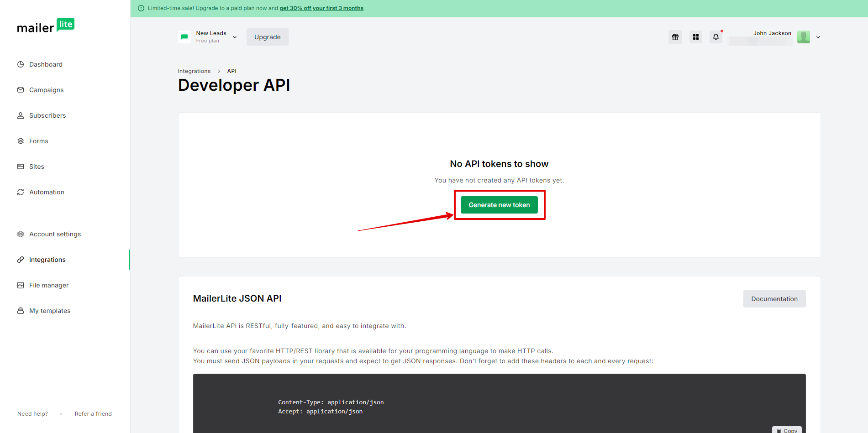Open the gift rewards icon
Viewport: 868px width, 433px height.
(675, 37)
